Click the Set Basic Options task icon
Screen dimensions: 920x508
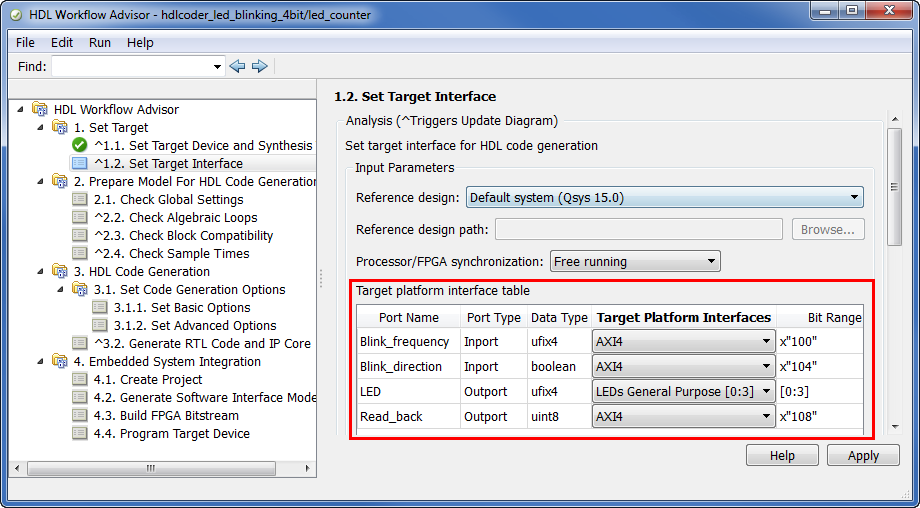(x=100, y=307)
